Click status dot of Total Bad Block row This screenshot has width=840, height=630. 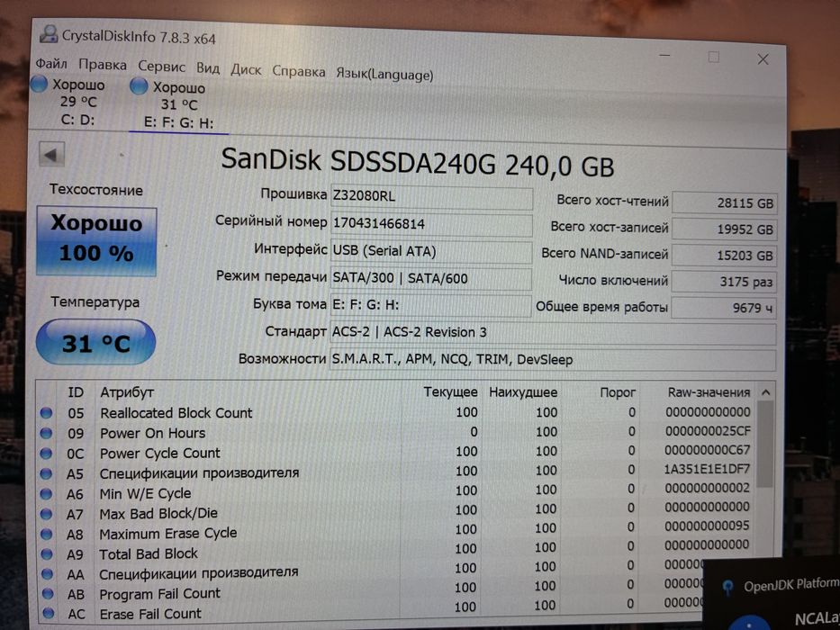point(47,553)
